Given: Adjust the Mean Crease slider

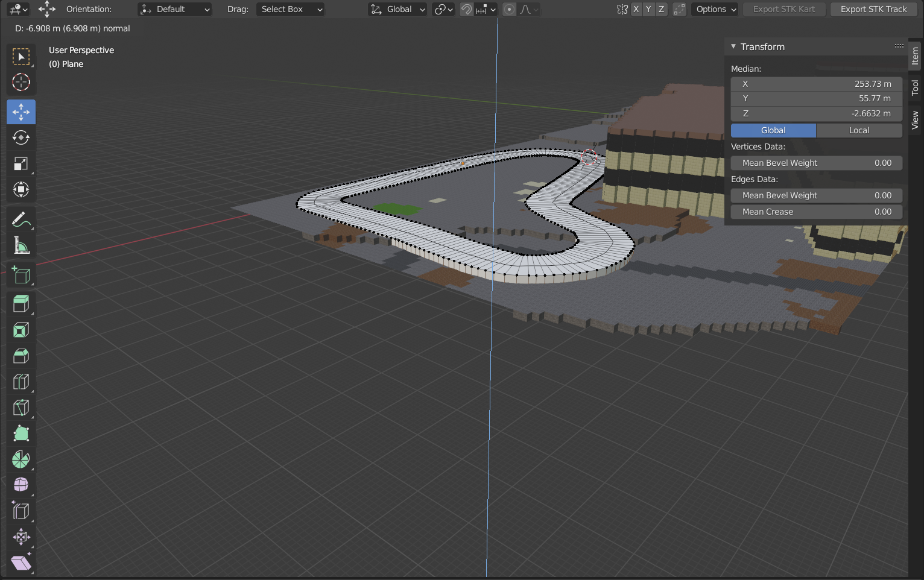Looking at the screenshot, I should pos(816,212).
